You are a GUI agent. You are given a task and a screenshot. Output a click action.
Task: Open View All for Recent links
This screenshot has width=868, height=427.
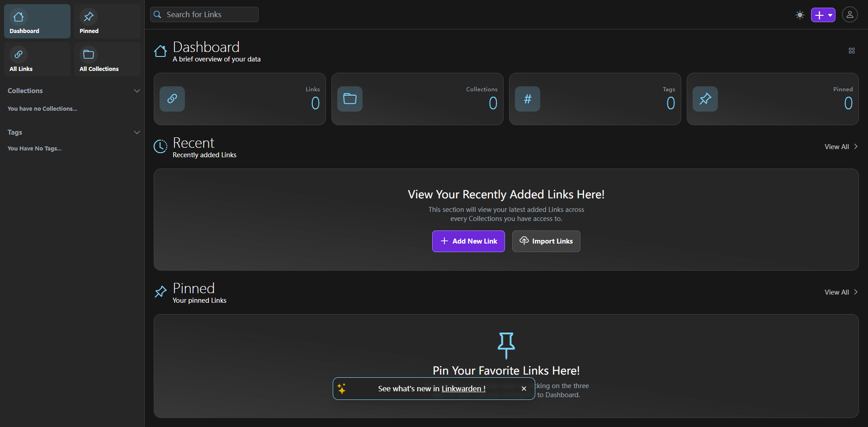pyautogui.click(x=841, y=147)
